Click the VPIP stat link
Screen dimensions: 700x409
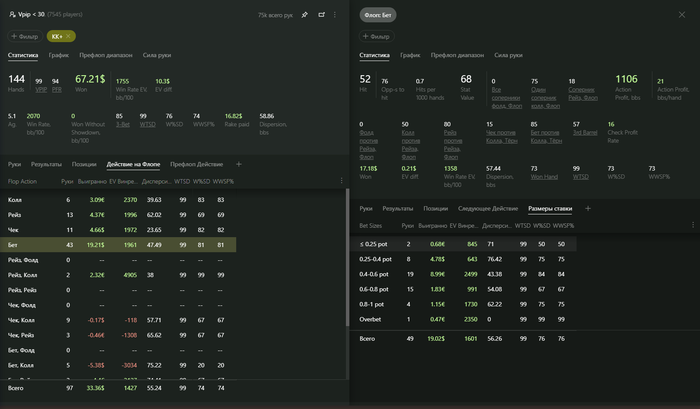tap(41, 89)
